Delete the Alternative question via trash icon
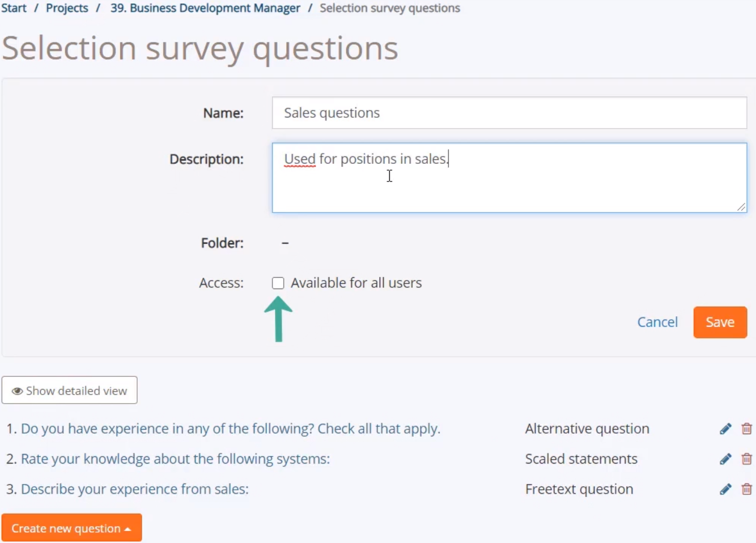 point(747,429)
